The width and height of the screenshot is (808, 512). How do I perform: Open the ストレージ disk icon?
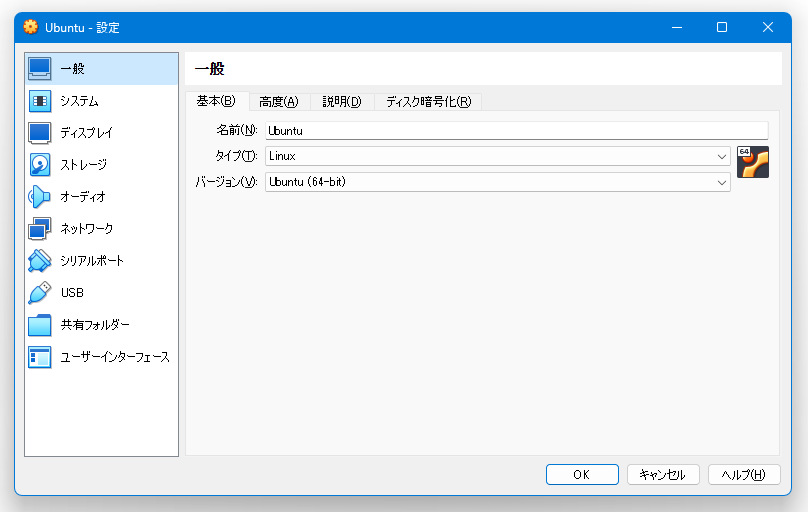point(40,165)
